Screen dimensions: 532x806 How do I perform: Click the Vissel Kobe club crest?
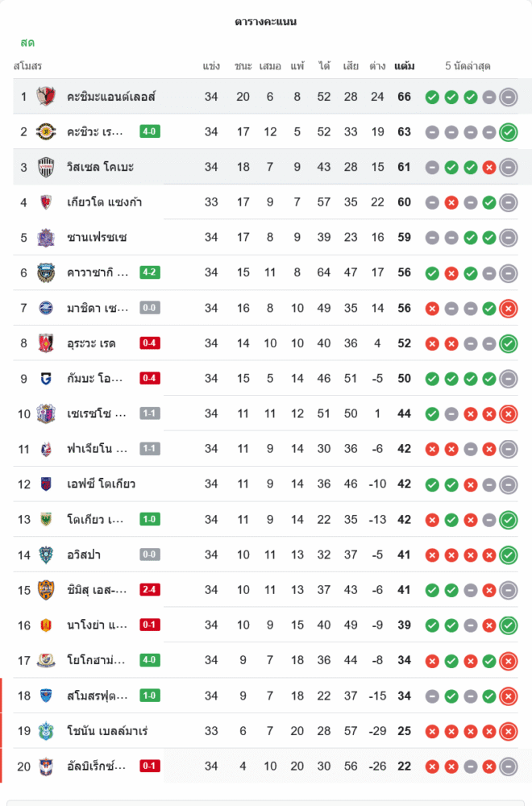[x=46, y=167]
